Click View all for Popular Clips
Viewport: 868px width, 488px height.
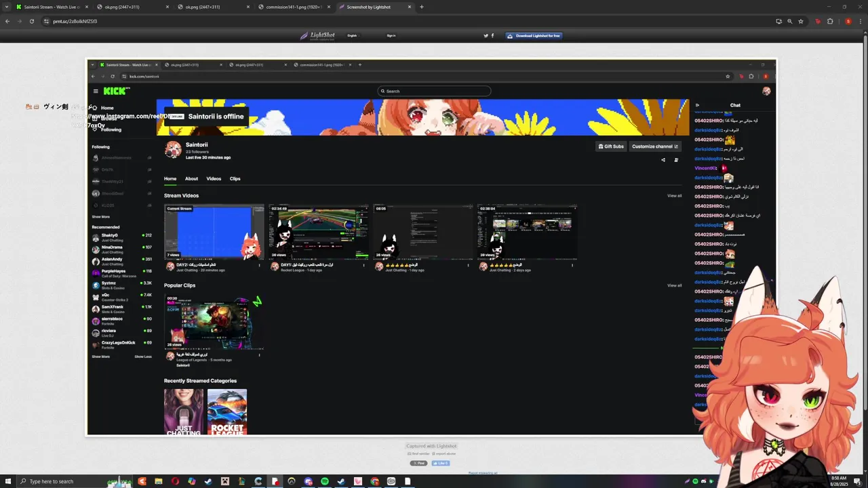675,285
